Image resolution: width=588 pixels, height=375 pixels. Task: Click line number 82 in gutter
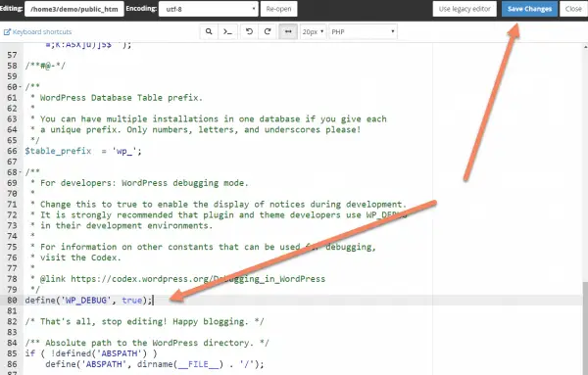[12, 322]
